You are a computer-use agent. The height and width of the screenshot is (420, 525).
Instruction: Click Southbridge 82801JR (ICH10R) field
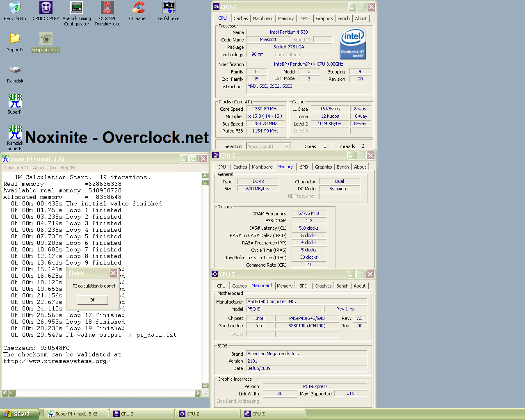[x=307, y=326]
